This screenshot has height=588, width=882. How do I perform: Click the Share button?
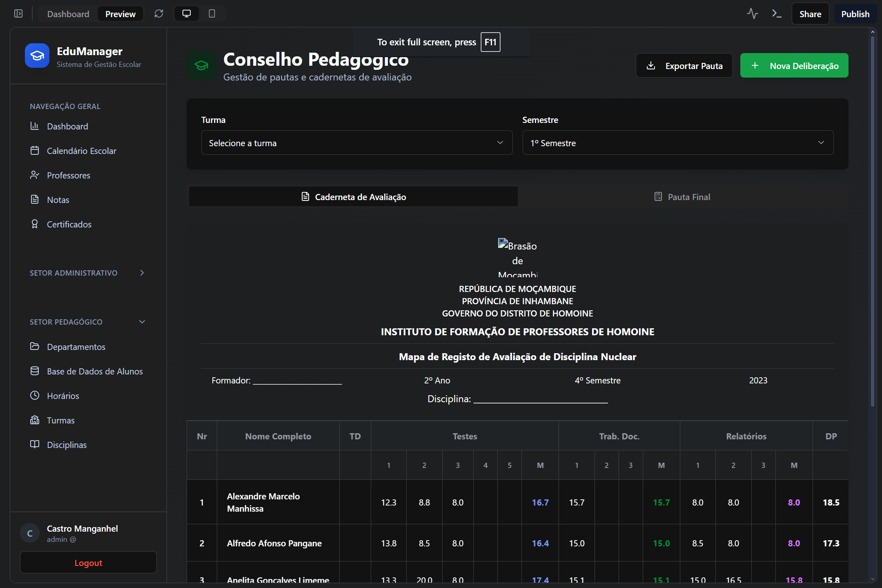(811, 14)
